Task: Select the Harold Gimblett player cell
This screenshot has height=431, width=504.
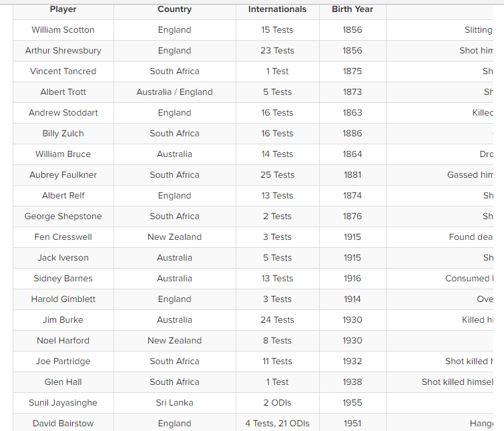Action: click(63, 299)
